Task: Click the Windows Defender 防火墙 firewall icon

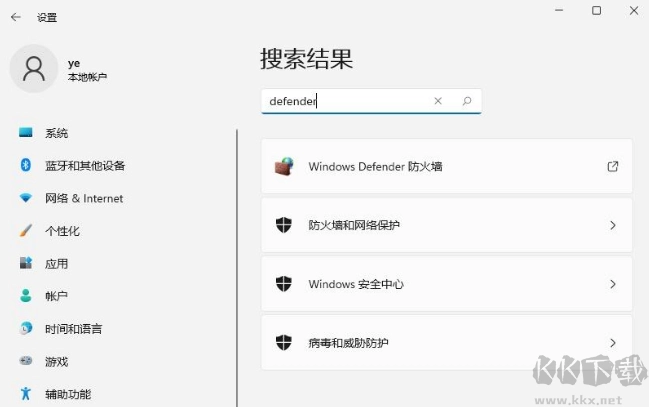Action: 284,167
